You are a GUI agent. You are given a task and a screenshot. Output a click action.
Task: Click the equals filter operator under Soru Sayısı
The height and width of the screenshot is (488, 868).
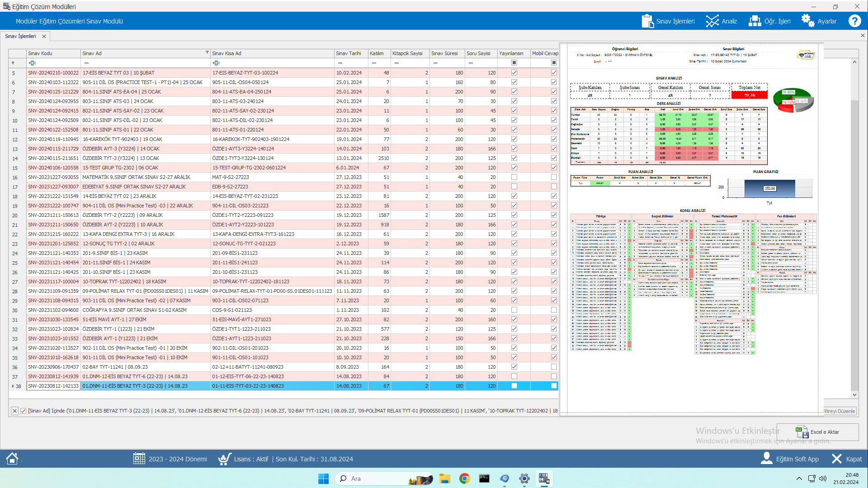click(471, 63)
